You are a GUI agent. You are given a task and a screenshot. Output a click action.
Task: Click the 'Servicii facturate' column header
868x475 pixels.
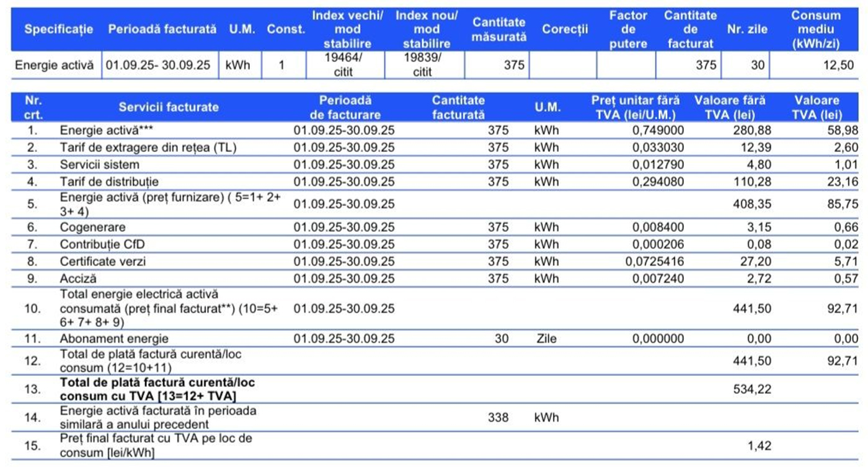[x=169, y=107]
